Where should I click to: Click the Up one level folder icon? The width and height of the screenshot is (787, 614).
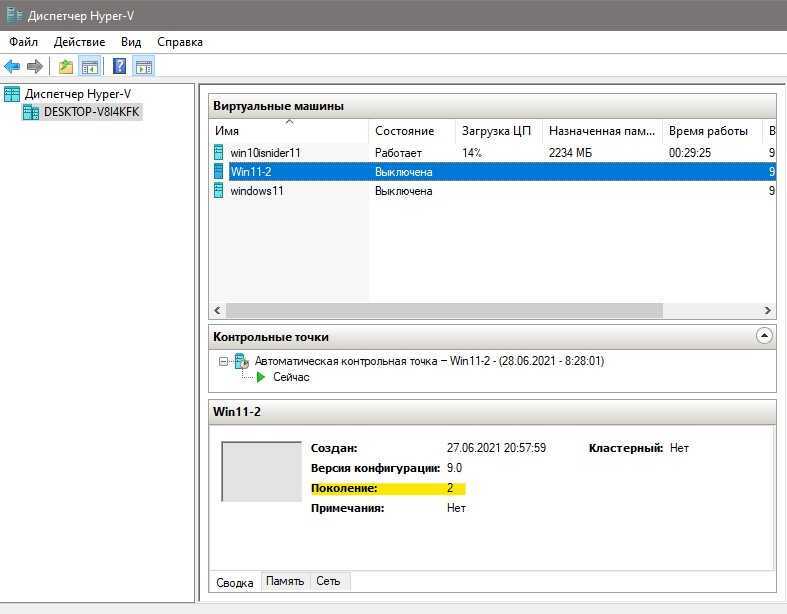point(66,66)
